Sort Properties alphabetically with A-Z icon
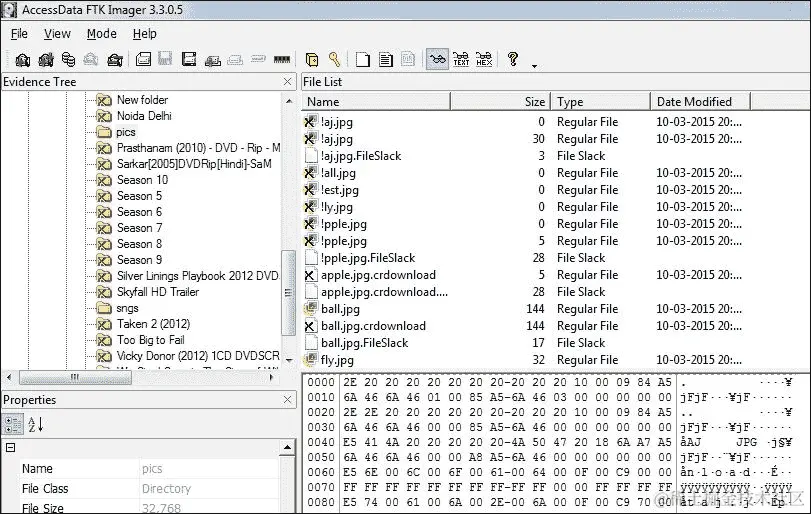Screen dimensions: 811x514 (x=35, y=425)
